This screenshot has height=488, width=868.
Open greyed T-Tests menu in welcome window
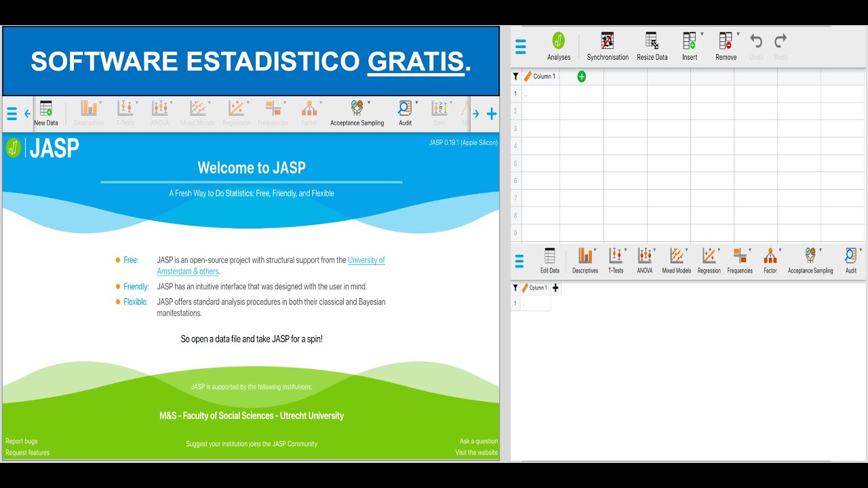click(x=125, y=113)
